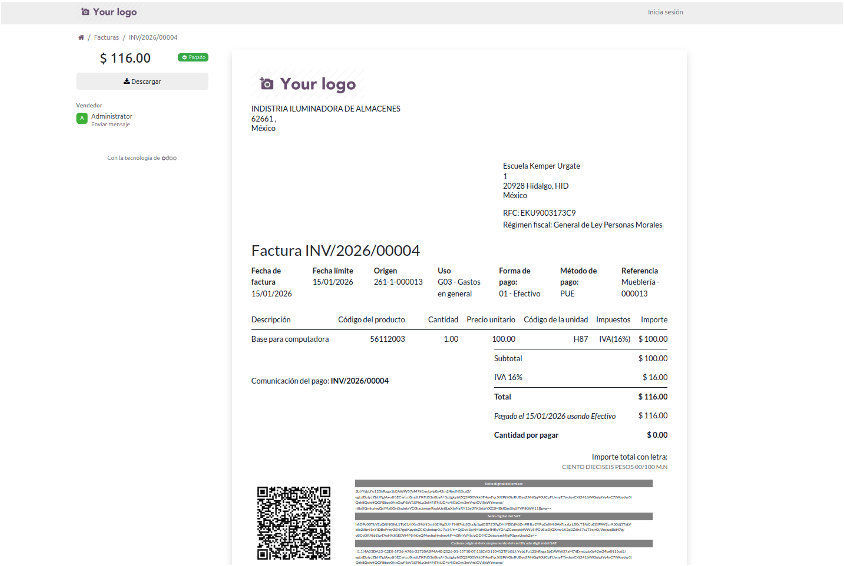Click the unit code H87 cell
This screenshot has width=844, height=566.
(580, 339)
